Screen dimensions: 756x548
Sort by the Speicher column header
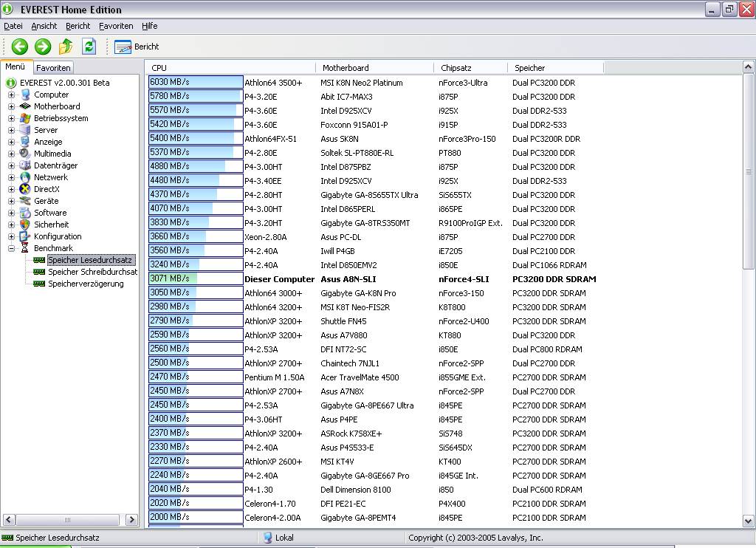[x=555, y=68]
